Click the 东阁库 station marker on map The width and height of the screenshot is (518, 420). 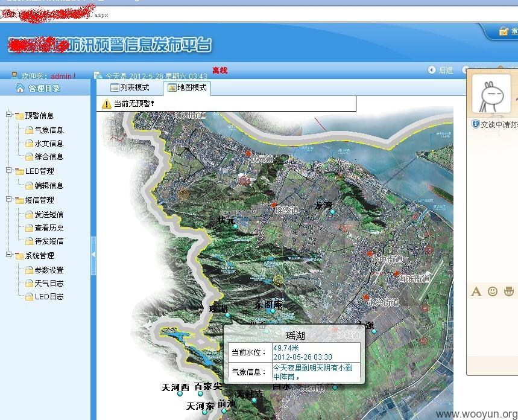tap(273, 311)
